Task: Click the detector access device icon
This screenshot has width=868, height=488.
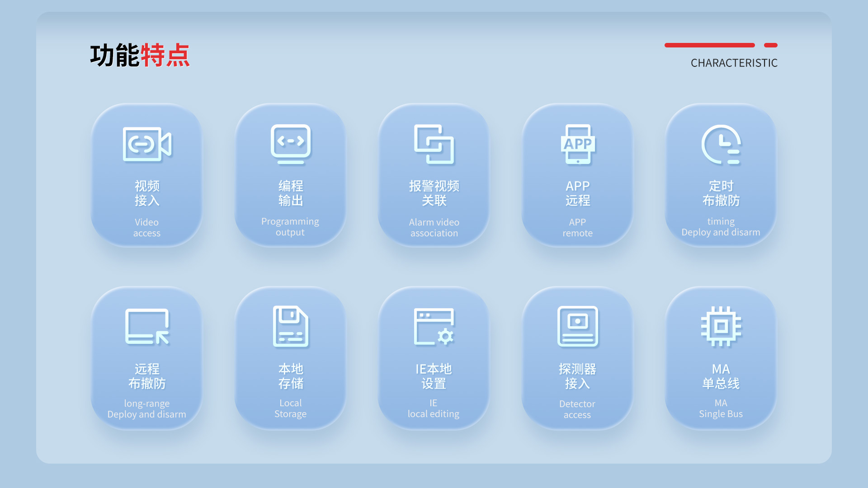Action: (578, 327)
